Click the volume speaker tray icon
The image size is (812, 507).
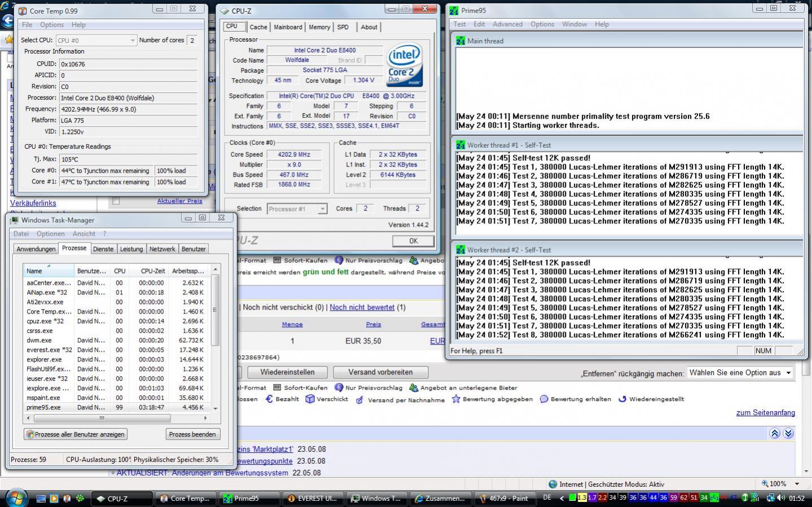pos(781,498)
